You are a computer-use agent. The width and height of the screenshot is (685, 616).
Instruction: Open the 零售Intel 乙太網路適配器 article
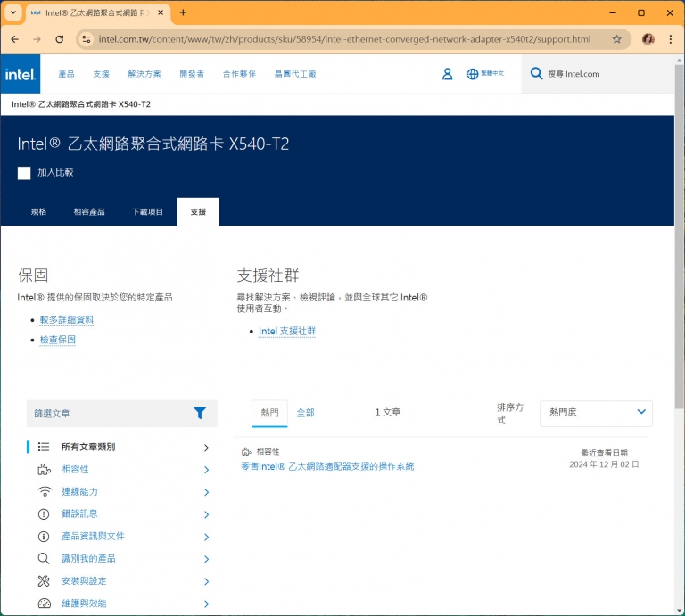[327, 466]
